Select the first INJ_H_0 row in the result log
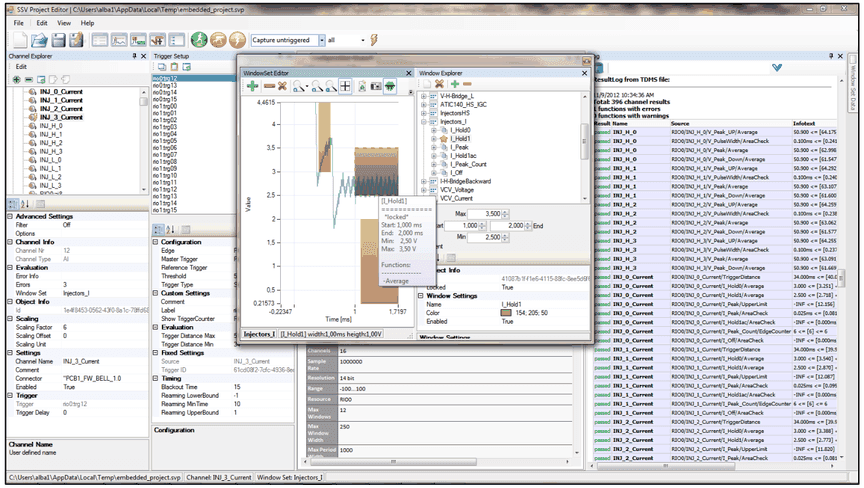The image size is (864, 488). click(x=715, y=132)
